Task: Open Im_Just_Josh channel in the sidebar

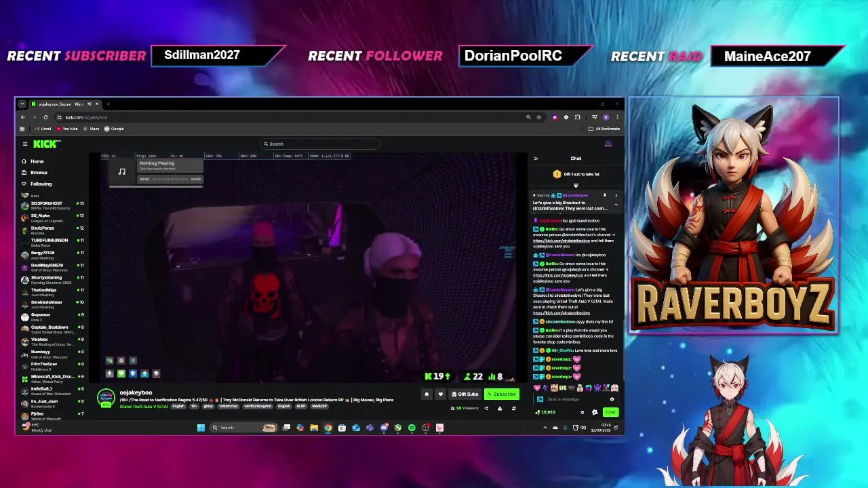Action: [52, 403]
